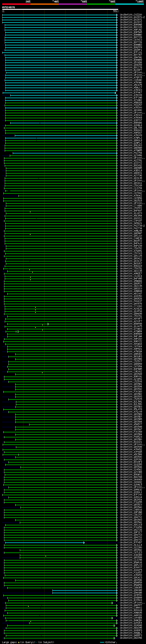Click the UniRef100_Q7XWU3 hit name

(x=131, y=329)
